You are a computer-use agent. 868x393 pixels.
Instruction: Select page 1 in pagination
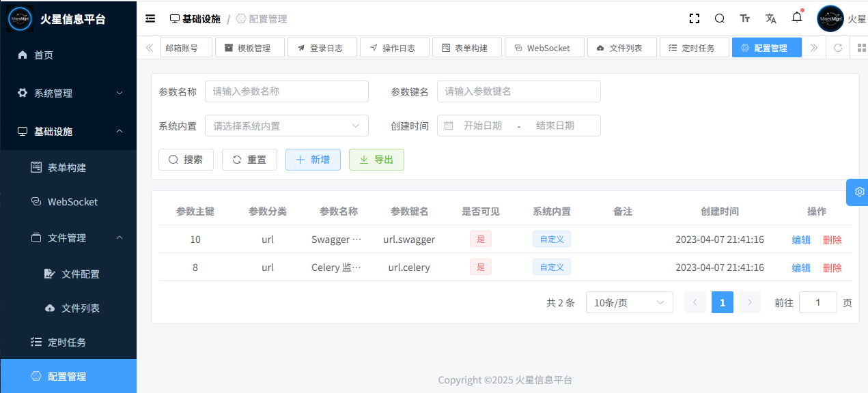(x=723, y=302)
